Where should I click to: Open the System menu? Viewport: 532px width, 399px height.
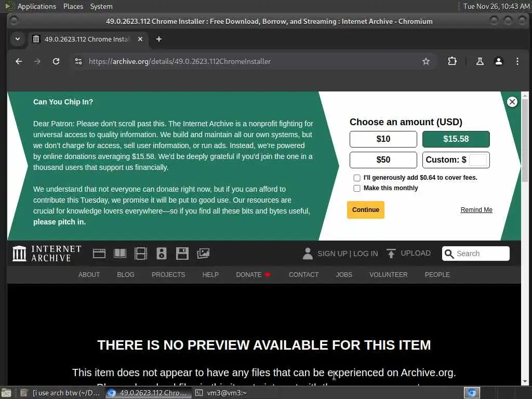[101, 6]
